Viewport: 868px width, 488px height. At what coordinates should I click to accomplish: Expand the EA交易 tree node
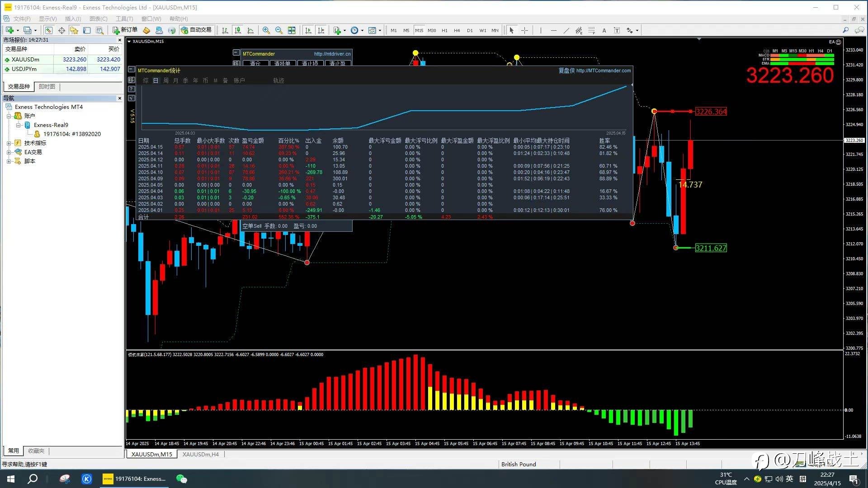pyautogui.click(x=9, y=152)
